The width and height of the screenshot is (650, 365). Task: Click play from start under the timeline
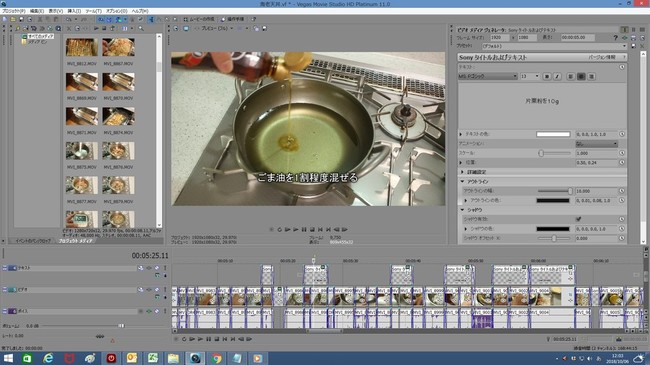point(192,339)
